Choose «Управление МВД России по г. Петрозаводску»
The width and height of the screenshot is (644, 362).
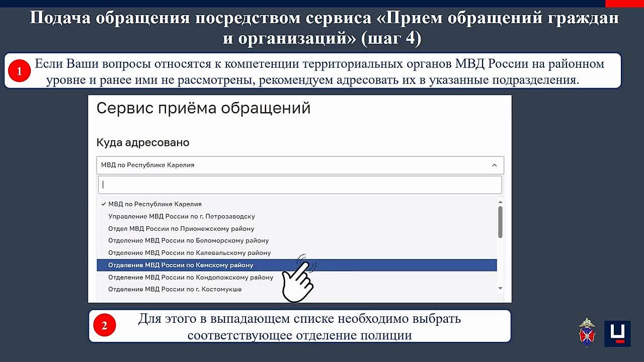coord(181,216)
